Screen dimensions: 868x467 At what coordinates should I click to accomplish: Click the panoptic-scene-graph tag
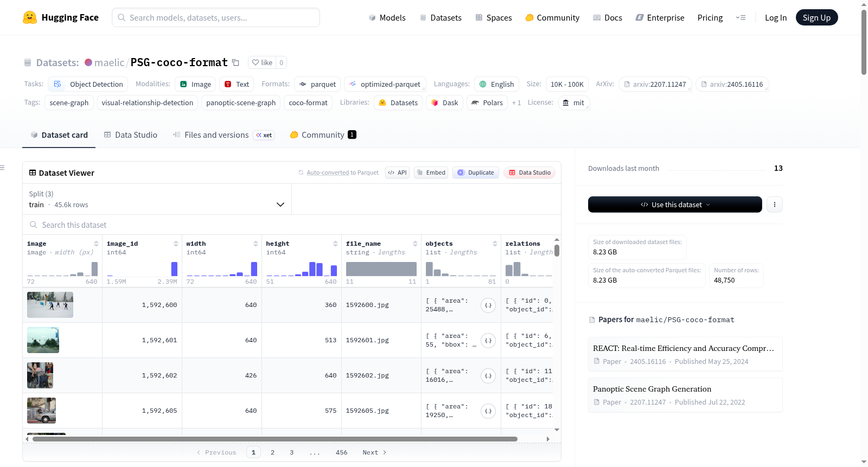point(241,103)
